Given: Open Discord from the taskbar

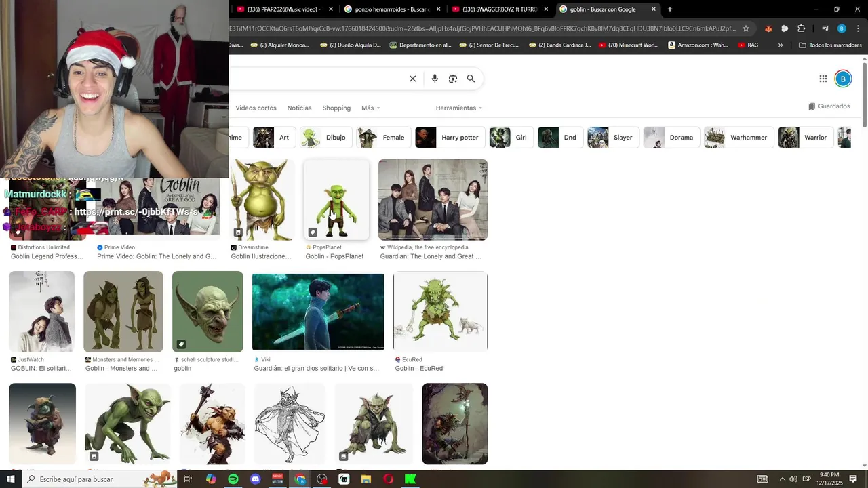Looking at the screenshot, I should pyautogui.click(x=255, y=479).
